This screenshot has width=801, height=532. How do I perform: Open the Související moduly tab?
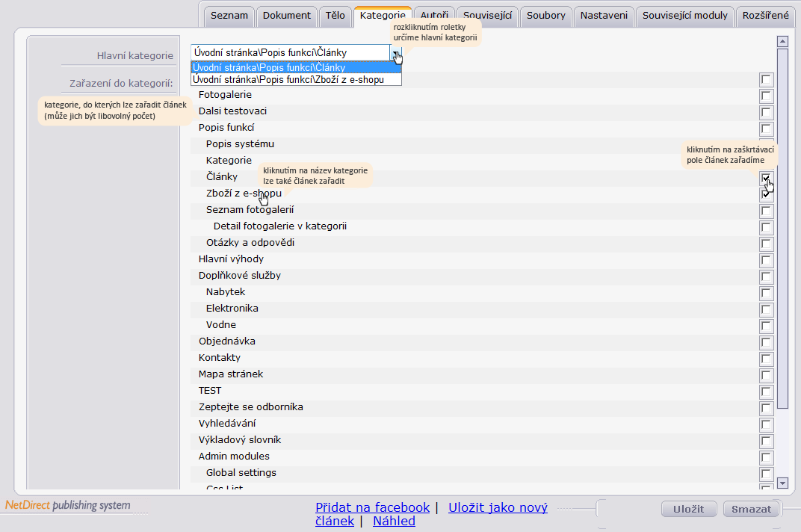click(x=684, y=16)
